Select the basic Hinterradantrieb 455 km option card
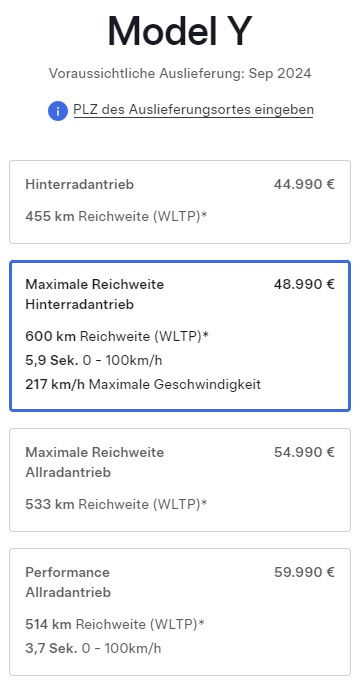This screenshot has width=364, height=680. coord(180,202)
